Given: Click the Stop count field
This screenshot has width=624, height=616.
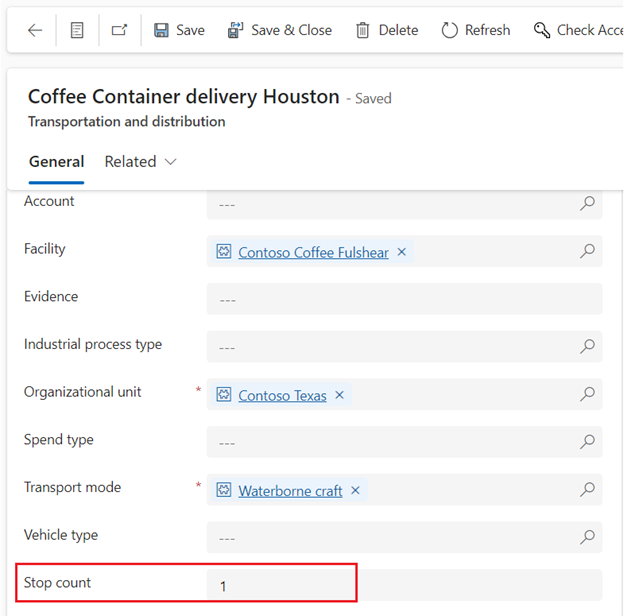Looking at the screenshot, I should [404, 585].
